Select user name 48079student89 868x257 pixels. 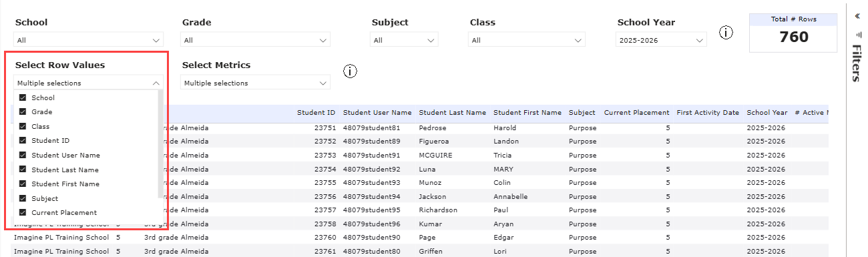pos(372,141)
